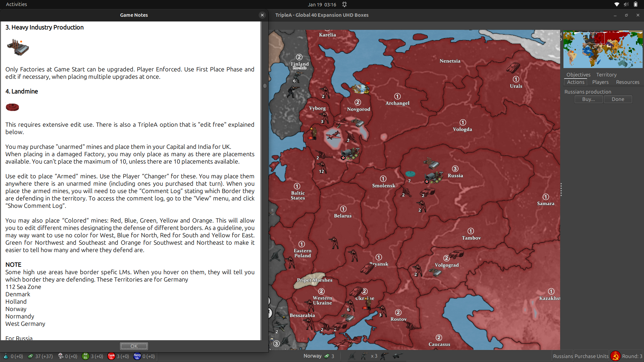Click the blue Navy LL resource icon

137,356
